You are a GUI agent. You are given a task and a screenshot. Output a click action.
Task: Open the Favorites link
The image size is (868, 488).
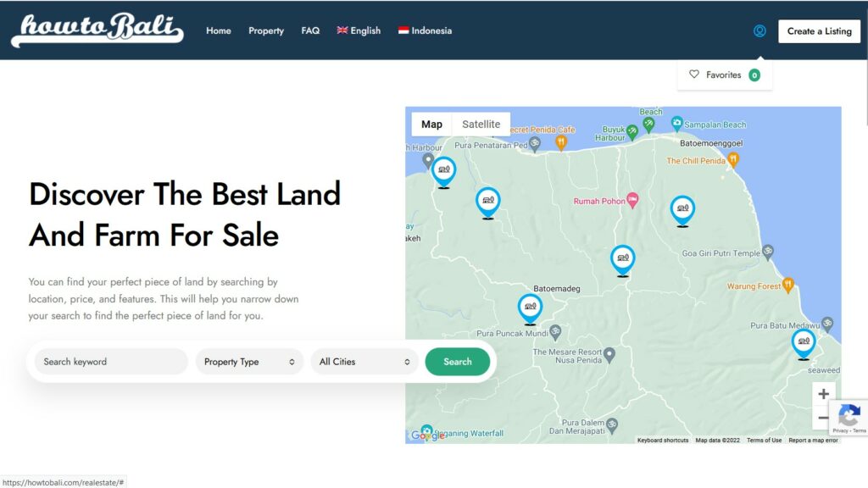(x=724, y=75)
